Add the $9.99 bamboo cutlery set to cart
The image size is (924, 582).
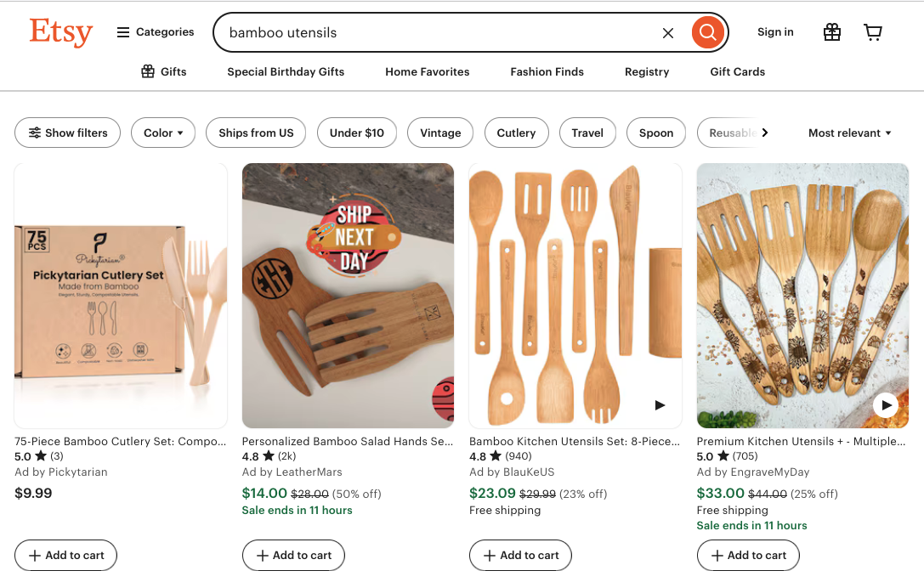(66, 555)
